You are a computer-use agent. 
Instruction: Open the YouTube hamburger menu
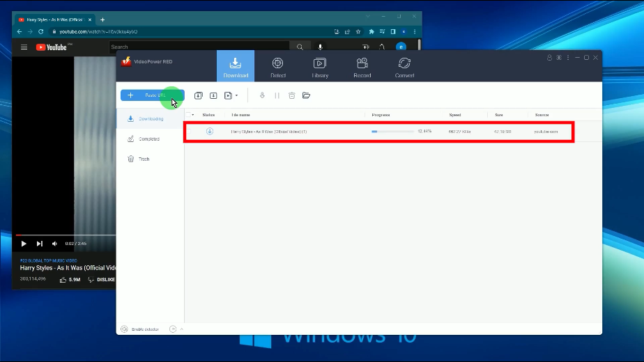(x=24, y=47)
